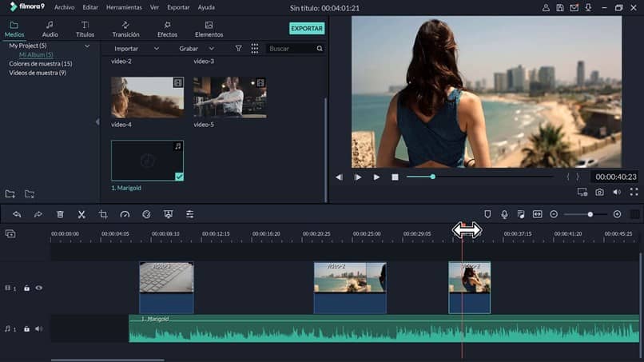Toggle the lock on the video track
644x362 pixels.
point(26,288)
